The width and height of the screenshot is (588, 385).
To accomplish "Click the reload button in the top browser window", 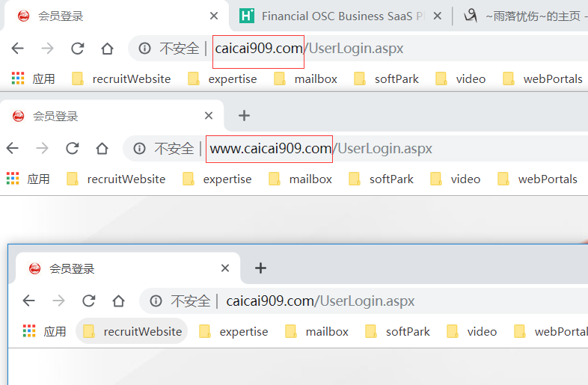I will point(77,49).
